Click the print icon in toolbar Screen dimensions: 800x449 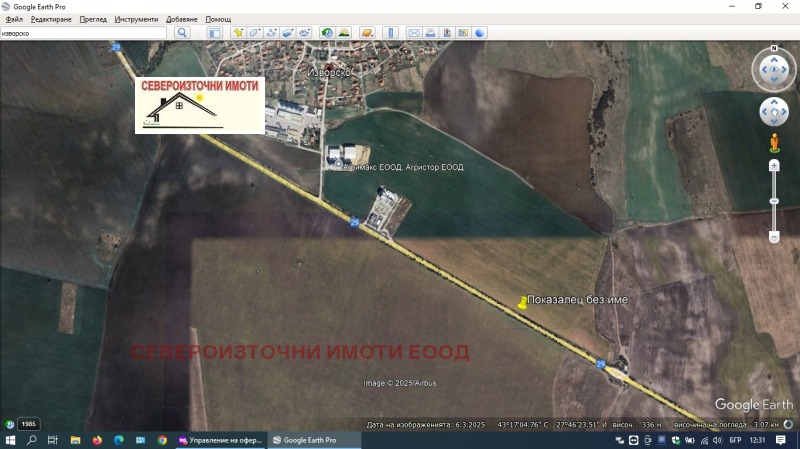coord(429,33)
